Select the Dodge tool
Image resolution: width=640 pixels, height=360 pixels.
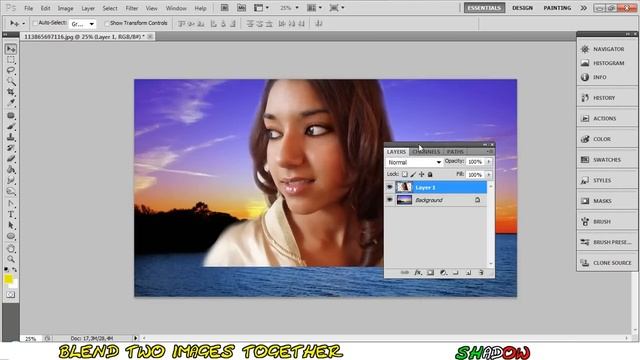pos(11,191)
